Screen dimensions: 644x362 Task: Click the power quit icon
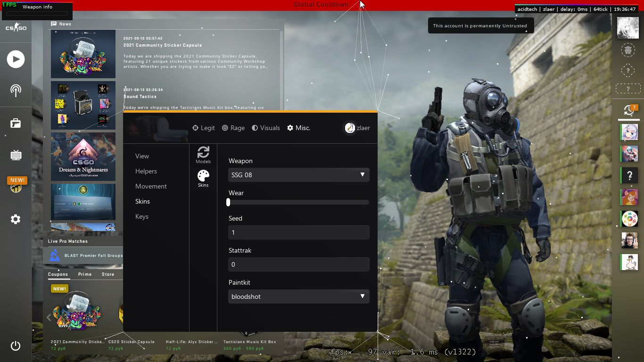click(16, 346)
